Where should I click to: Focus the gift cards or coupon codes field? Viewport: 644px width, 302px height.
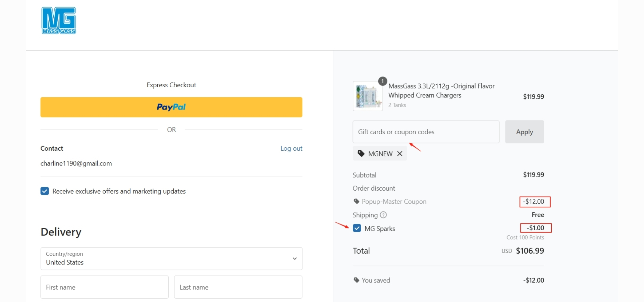tap(426, 132)
